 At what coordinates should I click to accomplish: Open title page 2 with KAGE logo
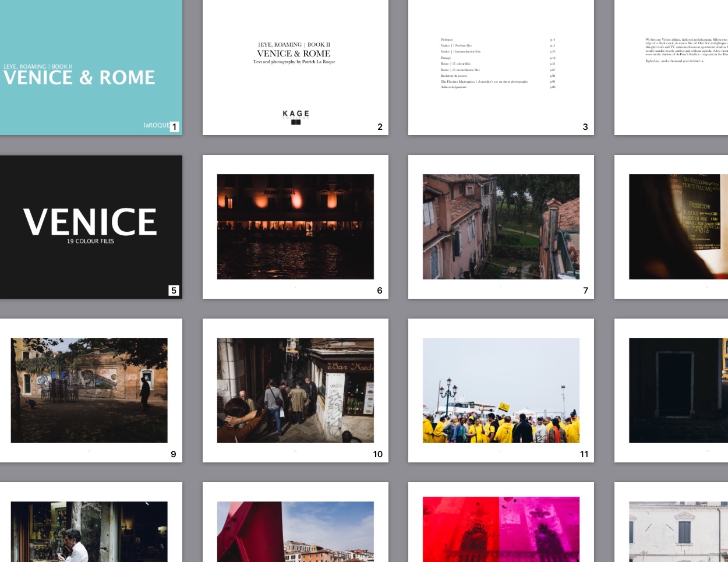pos(295,67)
